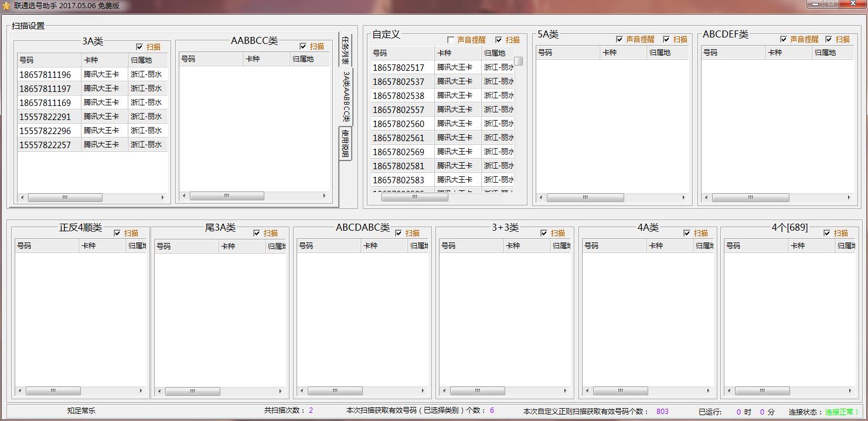
Task: Click 卡种 column header in 4个[689] list
Action: pos(811,246)
